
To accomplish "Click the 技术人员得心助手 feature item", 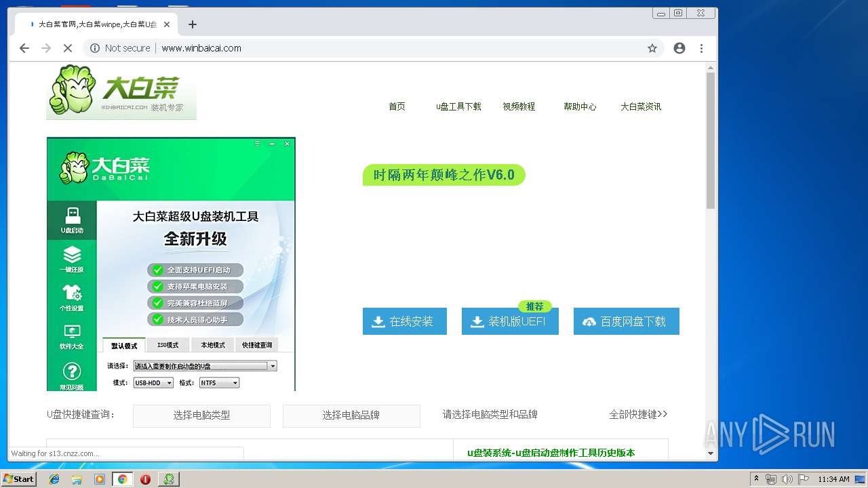I will [195, 319].
